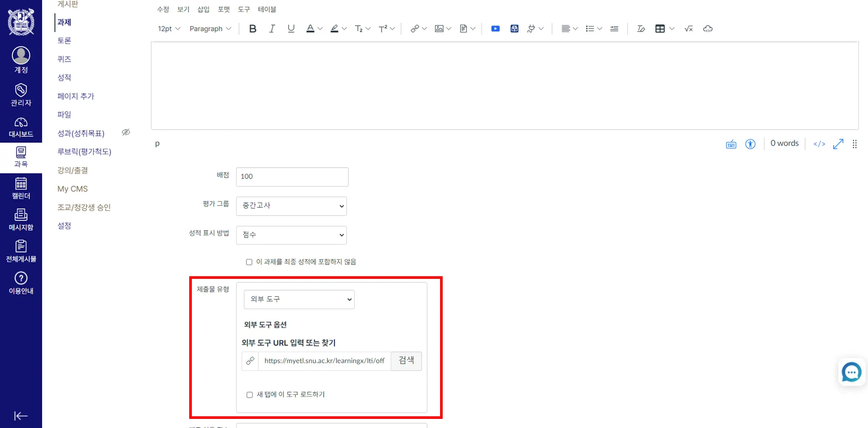Click the 배점 points input field
868x428 pixels.
pos(292,176)
